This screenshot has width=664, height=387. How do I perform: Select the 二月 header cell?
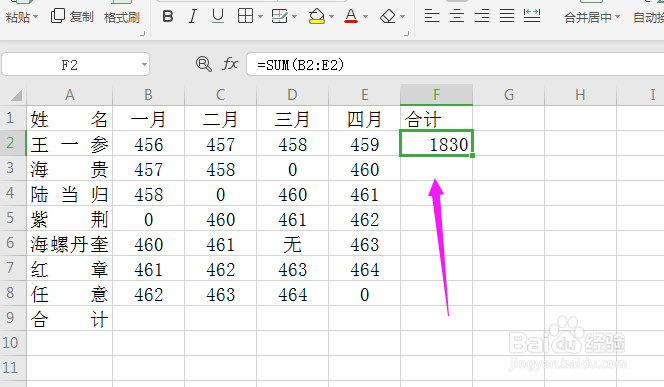(x=221, y=118)
